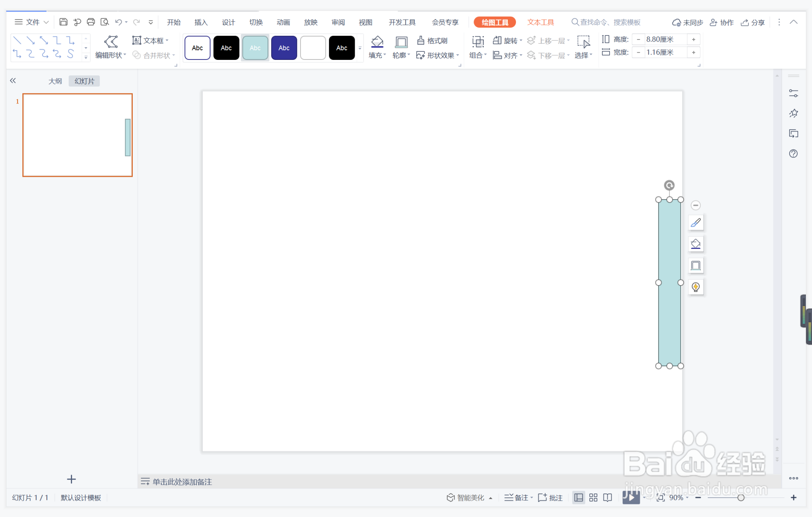812x517 pixels.
Task: Switch to the Outline (大纲) tab
Action: point(55,81)
